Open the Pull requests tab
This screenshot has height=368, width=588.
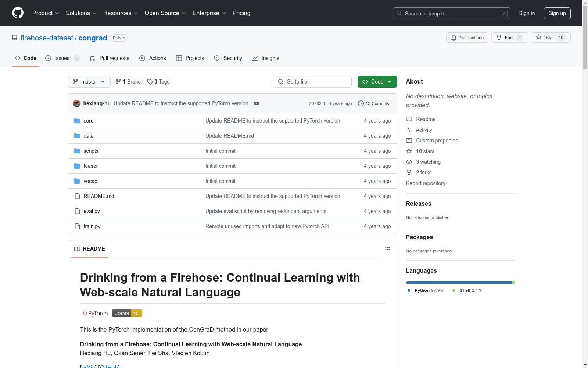pyautogui.click(x=110, y=58)
